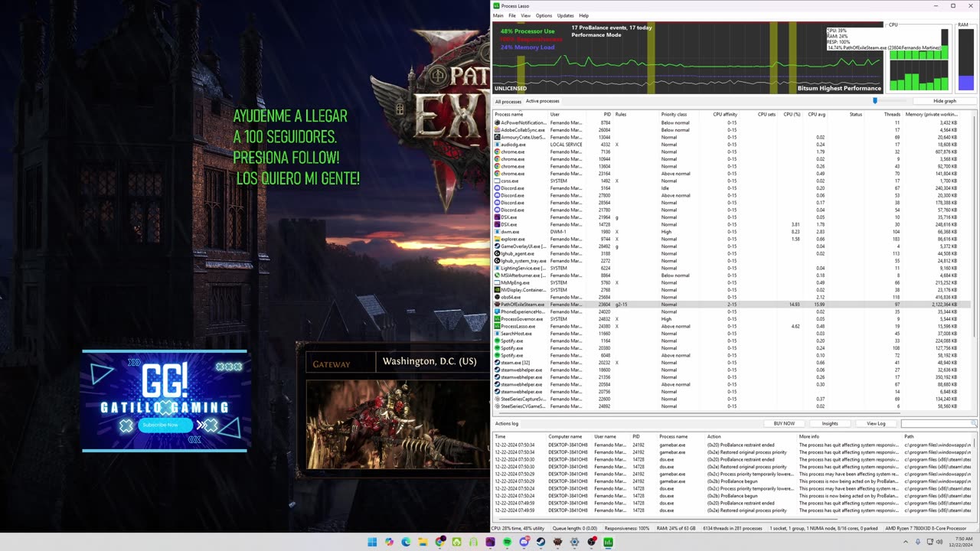Screen dimensions: 980x551
Task: Select the explorer.exe process icon
Action: tap(498, 239)
